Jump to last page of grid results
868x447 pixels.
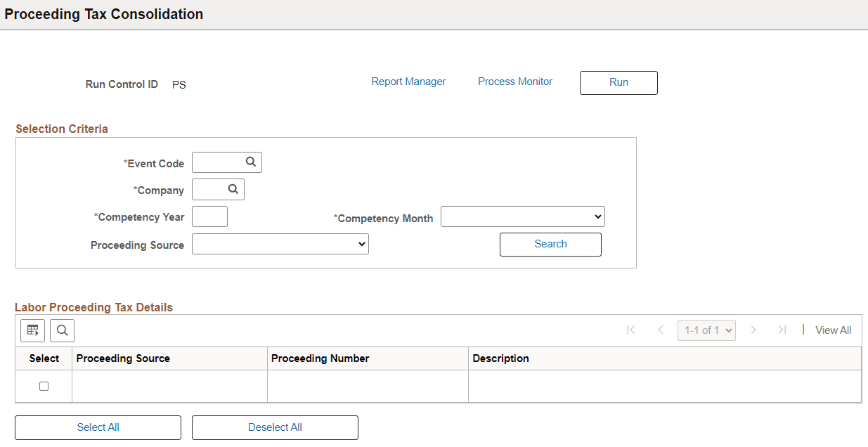[782, 330]
